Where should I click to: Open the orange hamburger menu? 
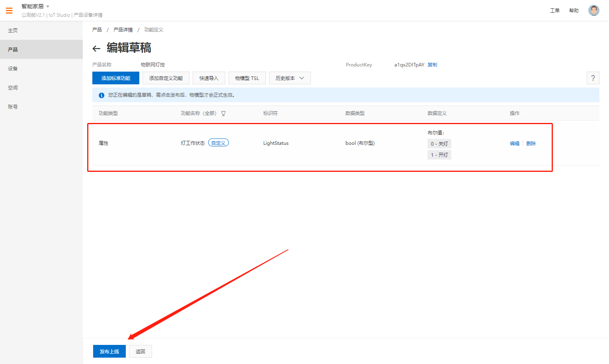9,10
